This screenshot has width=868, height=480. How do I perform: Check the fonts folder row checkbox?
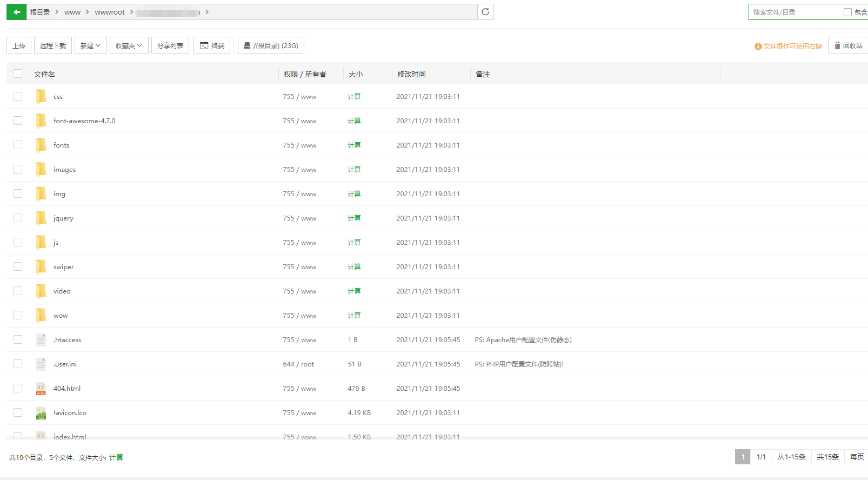(18, 145)
